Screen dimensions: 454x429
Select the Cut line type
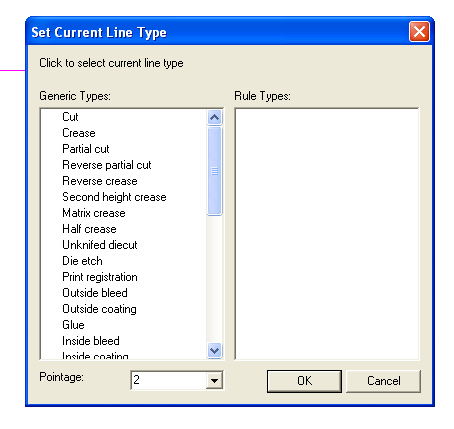[x=70, y=117]
